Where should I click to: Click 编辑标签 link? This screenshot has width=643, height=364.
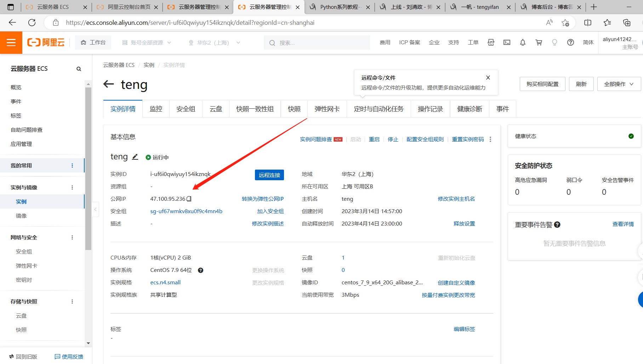pyautogui.click(x=464, y=329)
